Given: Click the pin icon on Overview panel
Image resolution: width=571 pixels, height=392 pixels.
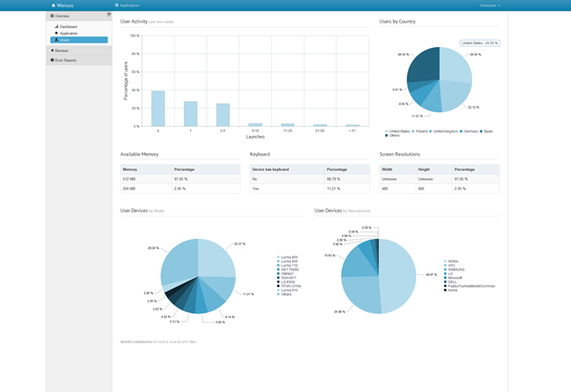Looking at the screenshot, I should pos(108,14).
